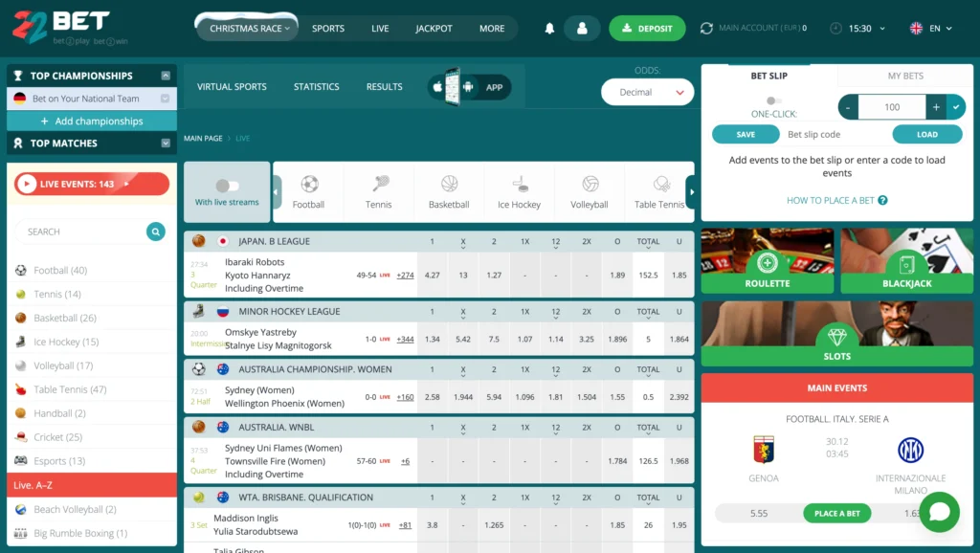This screenshot has width=980, height=553.
Task: Click the Big Rumble Boxing icon
Action: 21,533
